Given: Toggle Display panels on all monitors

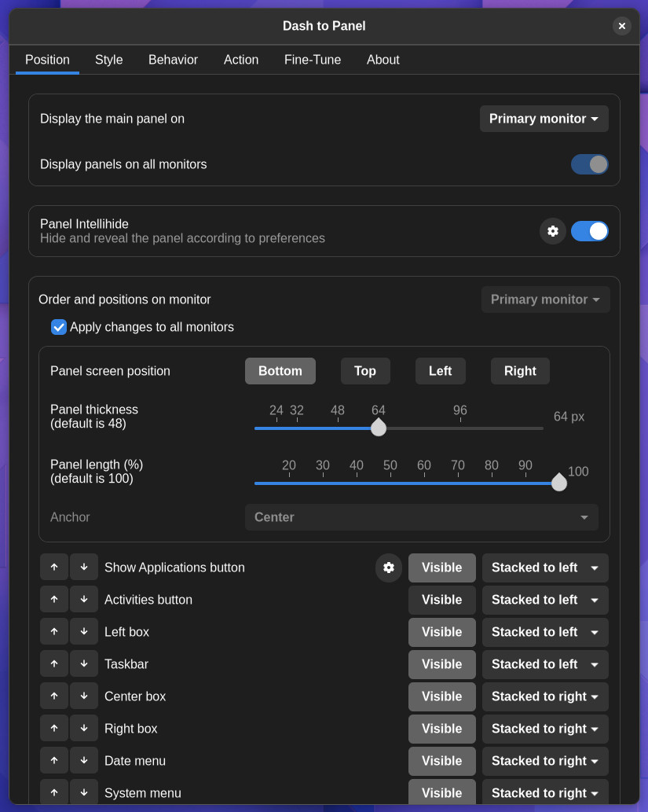Looking at the screenshot, I should pyautogui.click(x=590, y=164).
